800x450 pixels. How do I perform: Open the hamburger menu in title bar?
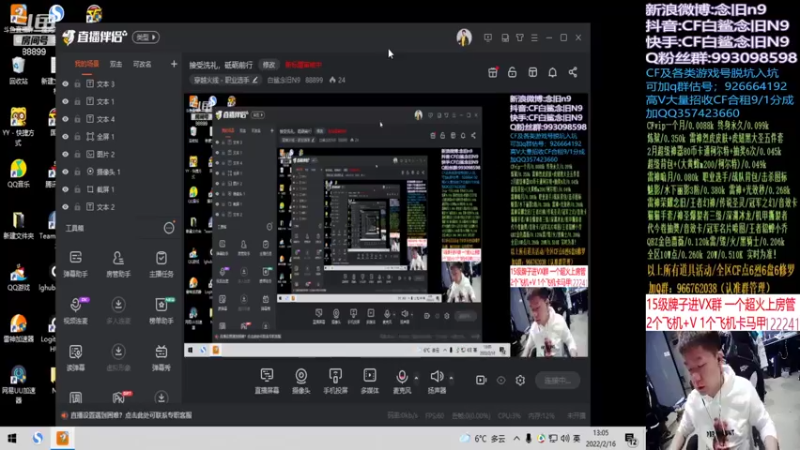pos(534,38)
